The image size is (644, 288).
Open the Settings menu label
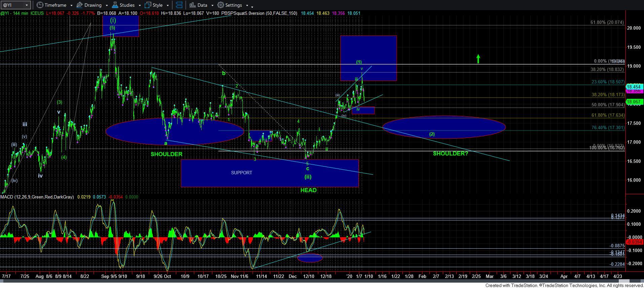point(234,5)
